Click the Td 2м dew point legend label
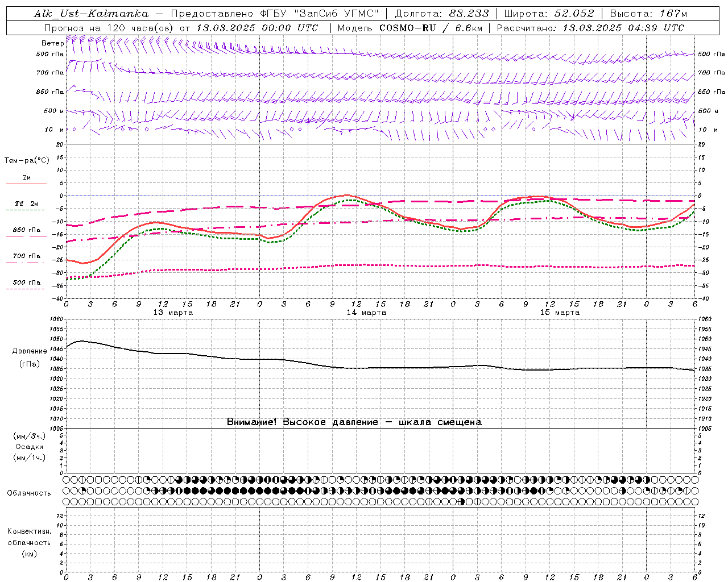 click(x=27, y=203)
